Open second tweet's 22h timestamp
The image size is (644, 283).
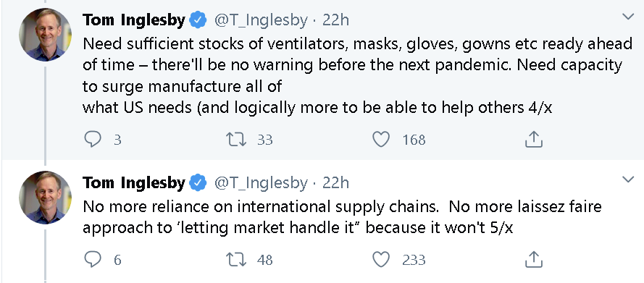point(335,182)
